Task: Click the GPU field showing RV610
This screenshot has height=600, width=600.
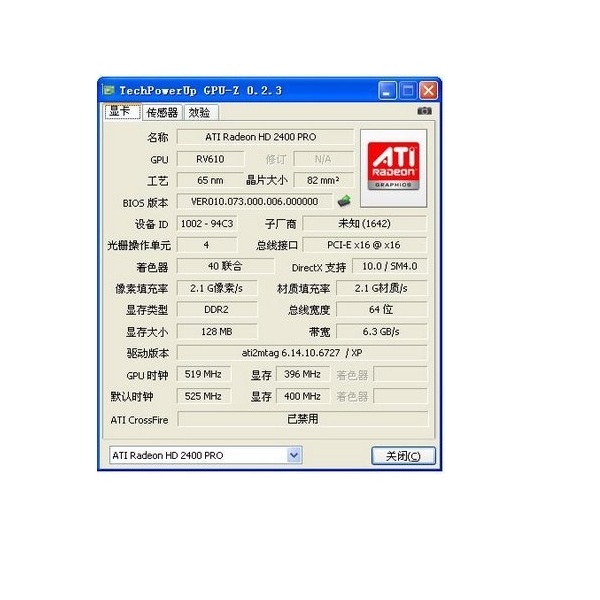Action: 210,159
